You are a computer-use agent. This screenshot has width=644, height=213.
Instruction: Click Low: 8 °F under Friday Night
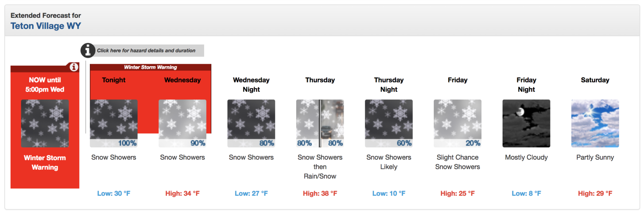(x=526, y=194)
